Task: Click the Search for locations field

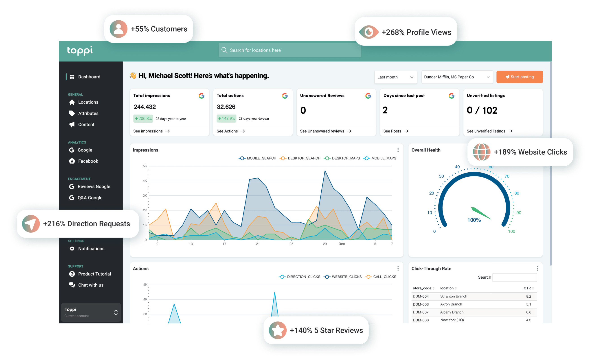Action: click(x=290, y=50)
